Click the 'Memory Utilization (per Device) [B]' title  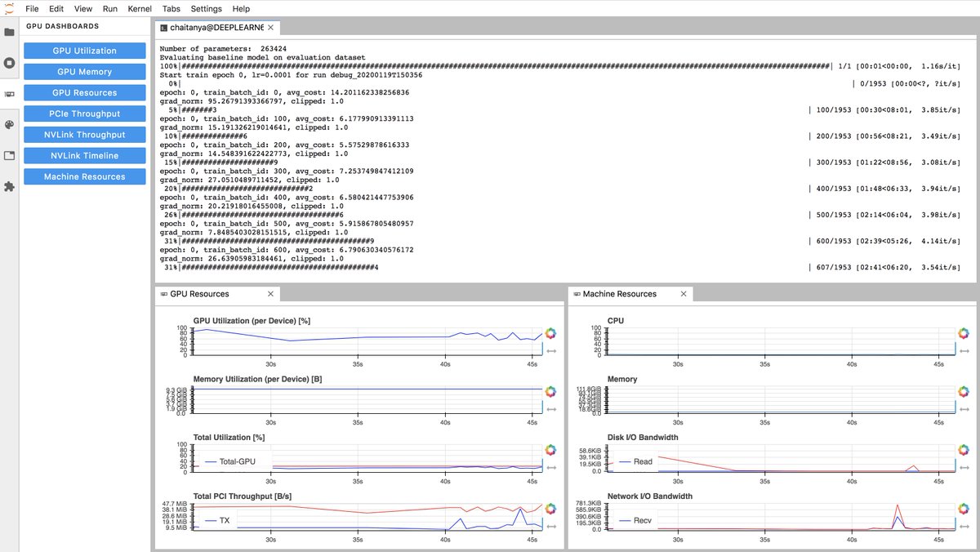(259, 379)
